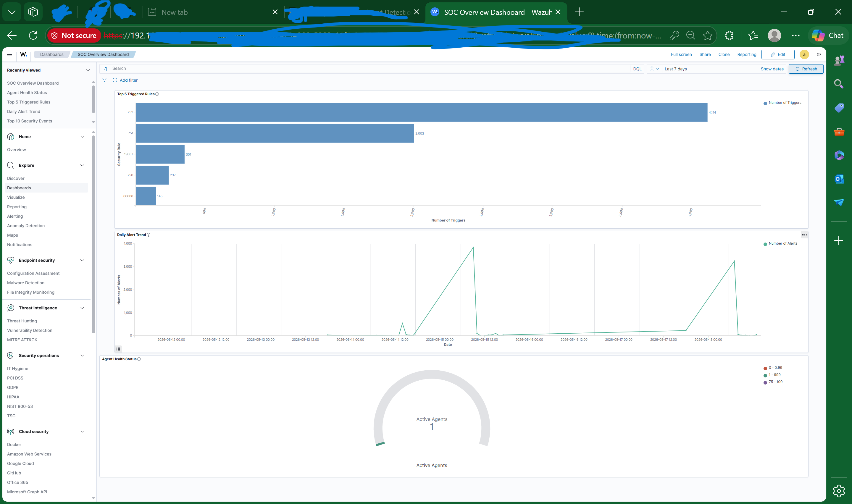This screenshot has width=852, height=504.
Task: Open a new browser tab
Action: click(579, 12)
